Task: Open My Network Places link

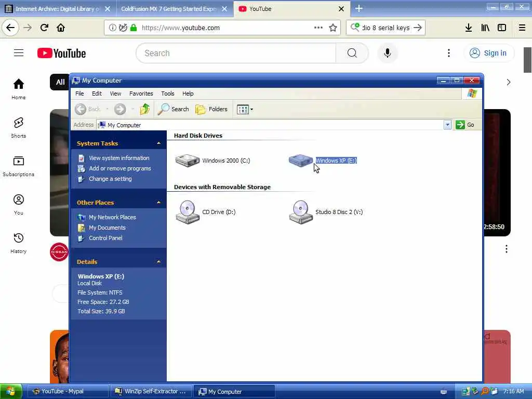Action: tap(112, 217)
